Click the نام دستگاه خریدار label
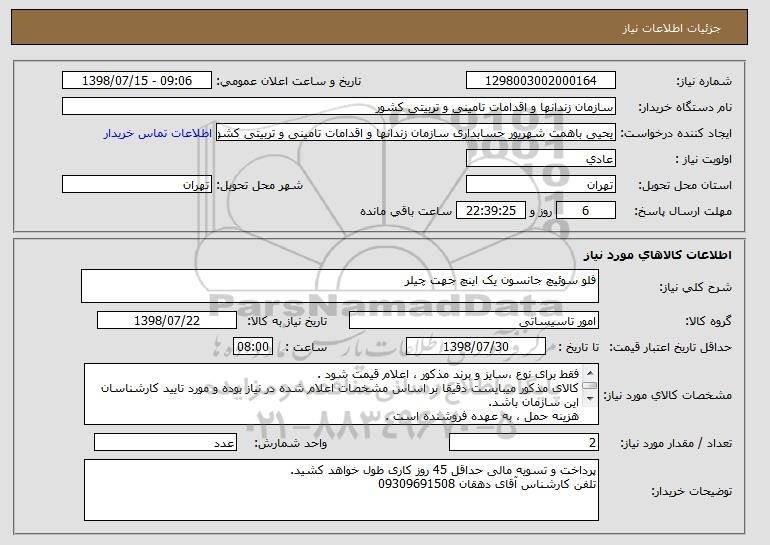 pyautogui.click(x=685, y=108)
